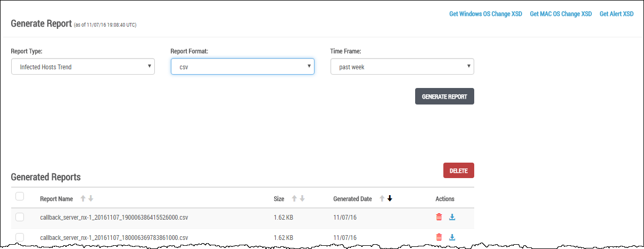Sort Size column ascending arrow
644x249 pixels.
coord(294,198)
